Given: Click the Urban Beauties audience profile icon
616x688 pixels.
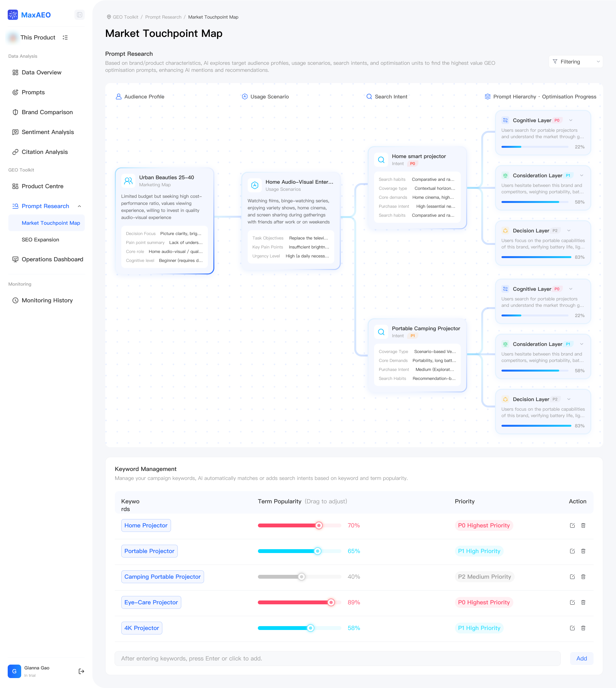Looking at the screenshot, I should [x=128, y=180].
